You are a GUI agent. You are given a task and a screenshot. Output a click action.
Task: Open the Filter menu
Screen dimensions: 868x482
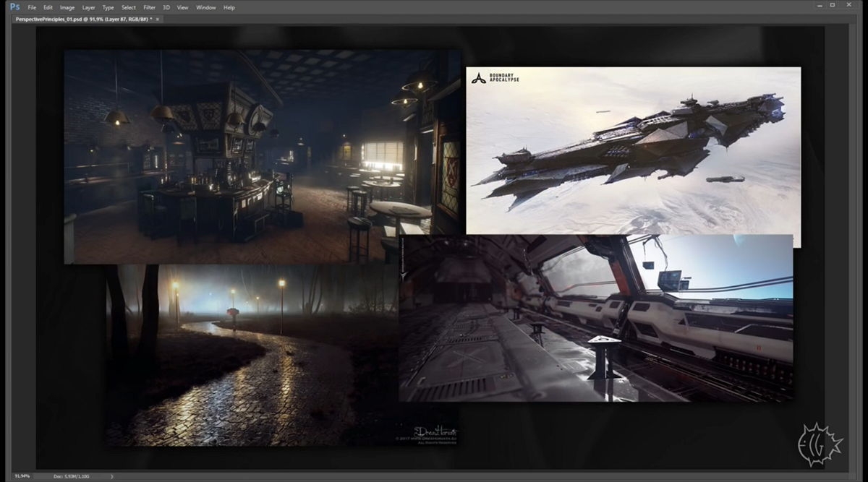(149, 7)
